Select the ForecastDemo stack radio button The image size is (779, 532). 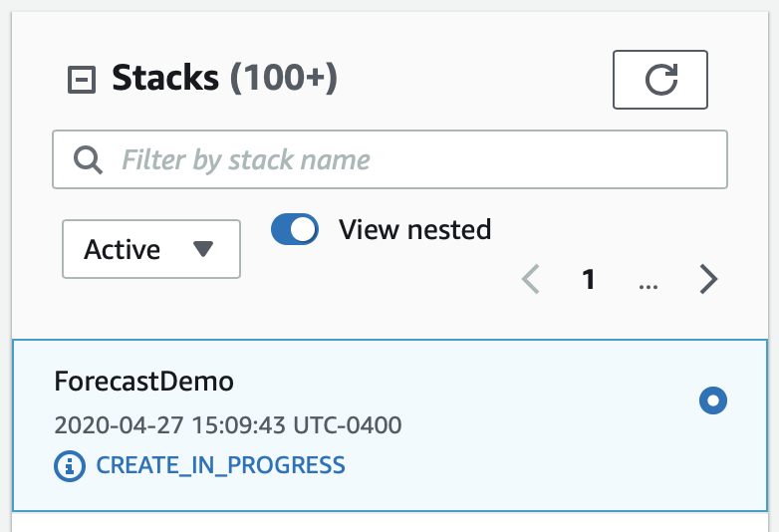(x=713, y=400)
